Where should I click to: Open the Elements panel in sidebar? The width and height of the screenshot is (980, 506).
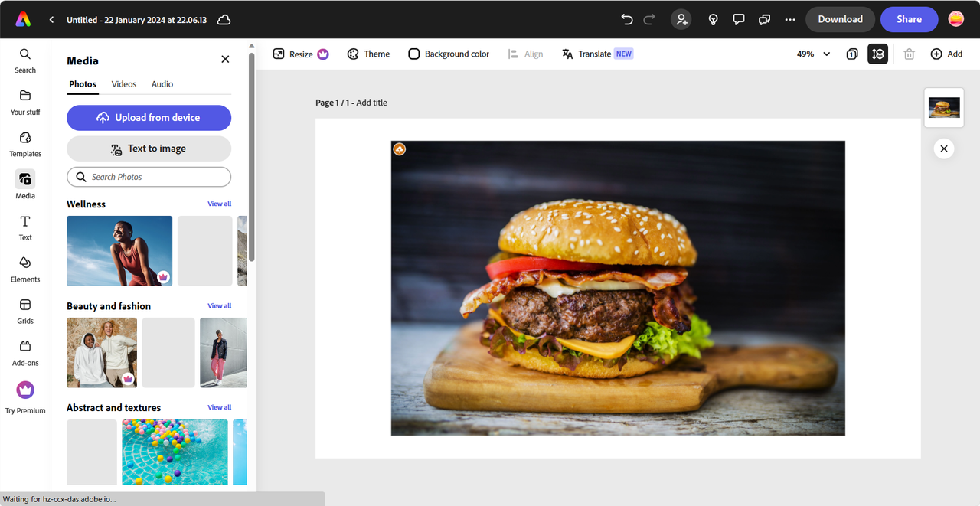25,269
